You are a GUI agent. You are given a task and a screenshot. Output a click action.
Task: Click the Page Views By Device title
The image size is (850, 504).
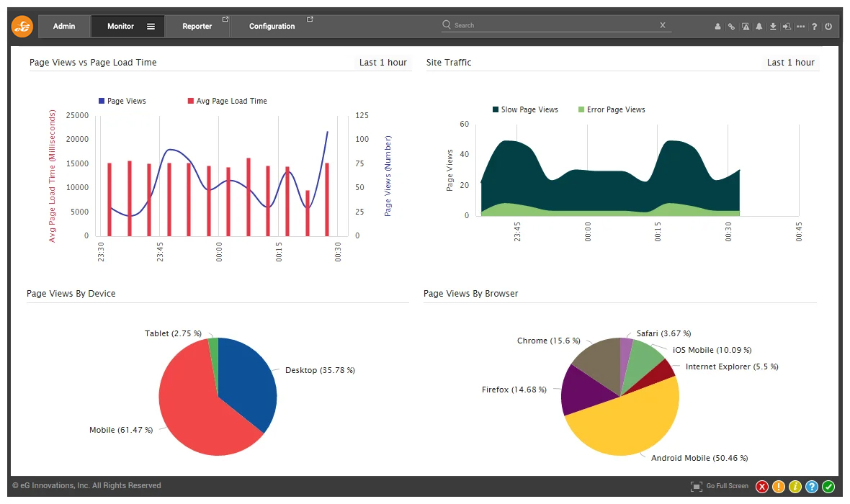[71, 294]
